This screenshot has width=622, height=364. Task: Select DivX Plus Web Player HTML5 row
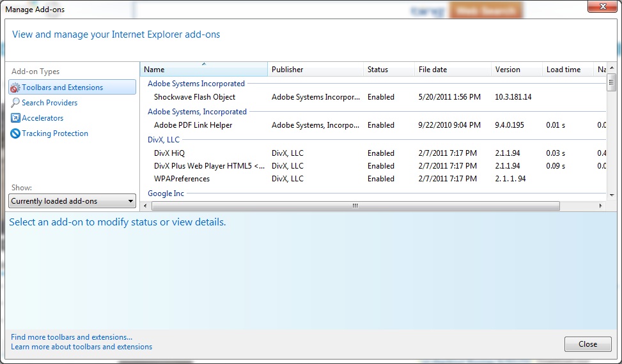(209, 166)
